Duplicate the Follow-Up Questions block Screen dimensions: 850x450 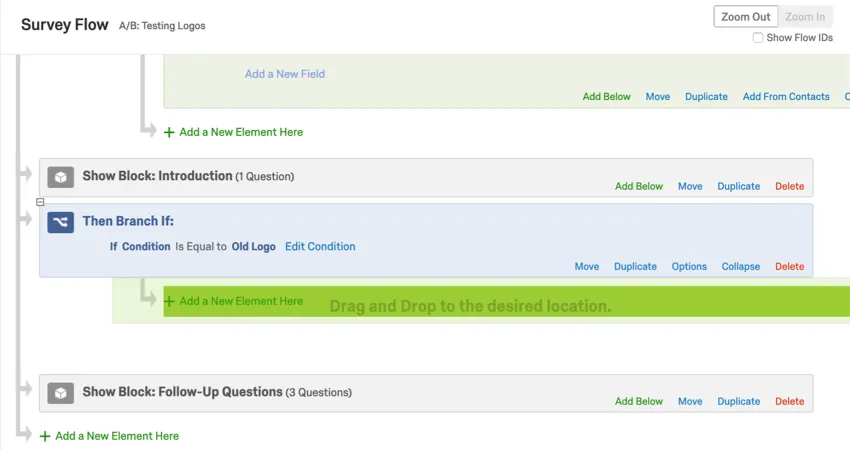point(738,401)
